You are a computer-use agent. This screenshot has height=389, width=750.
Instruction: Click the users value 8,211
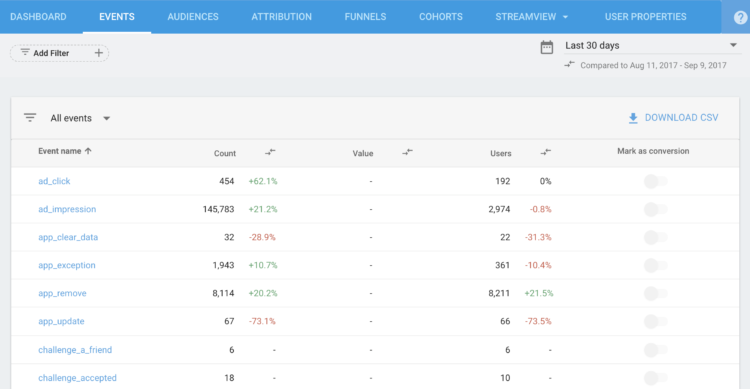[499, 293]
